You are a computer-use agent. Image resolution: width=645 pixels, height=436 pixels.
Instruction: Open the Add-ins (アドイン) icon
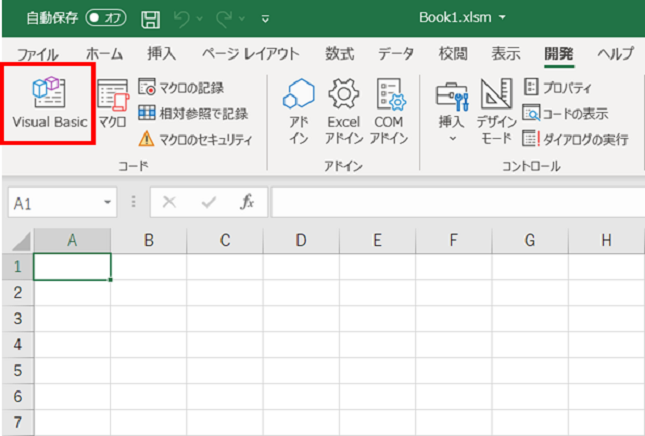click(299, 111)
